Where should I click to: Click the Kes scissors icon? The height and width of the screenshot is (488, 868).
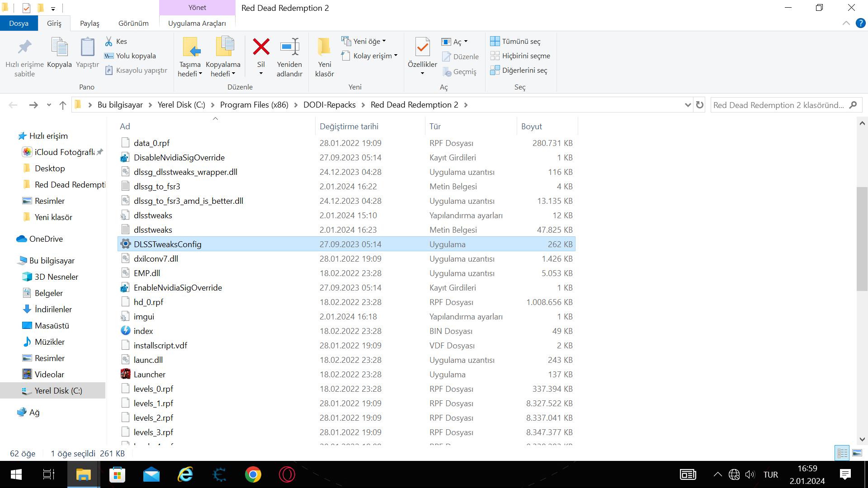point(109,41)
